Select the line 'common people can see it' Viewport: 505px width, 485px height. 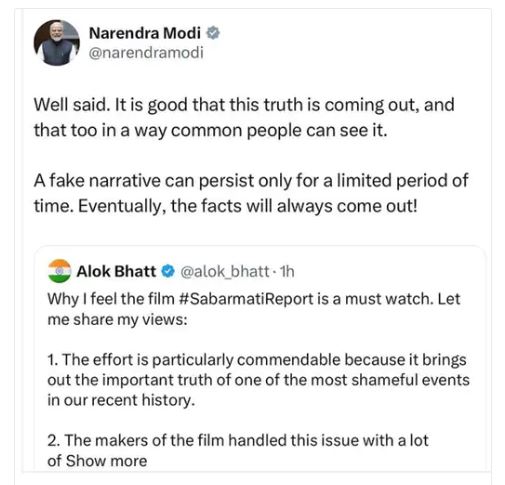tap(279, 130)
